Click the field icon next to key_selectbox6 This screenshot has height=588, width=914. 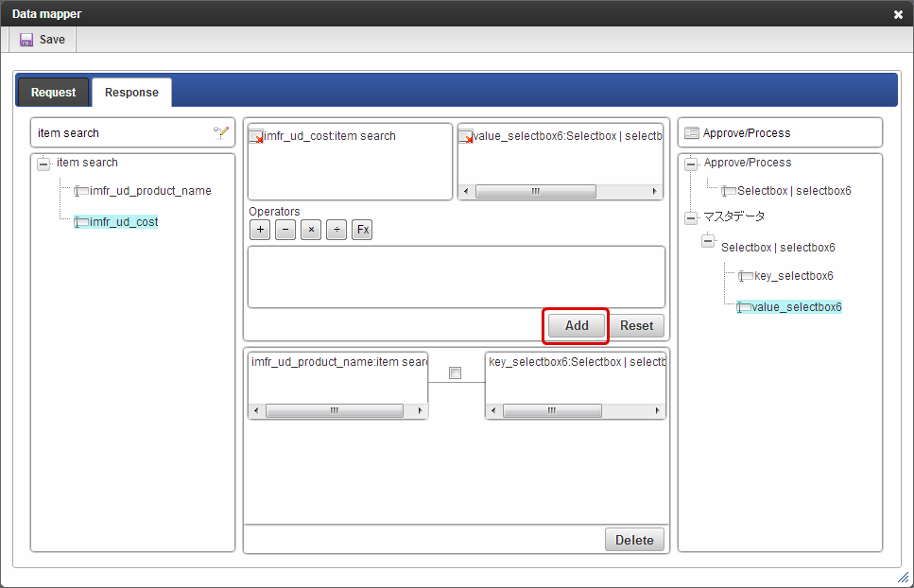tap(746, 276)
